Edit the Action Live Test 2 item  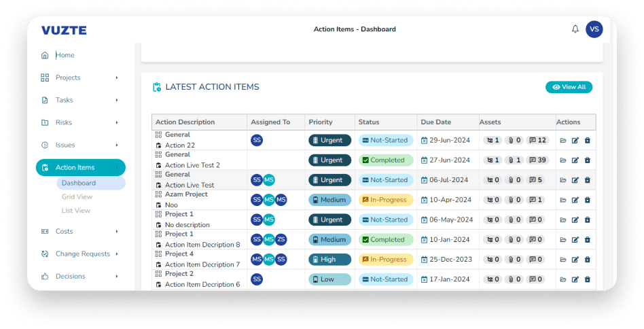click(x=575, y=160)
